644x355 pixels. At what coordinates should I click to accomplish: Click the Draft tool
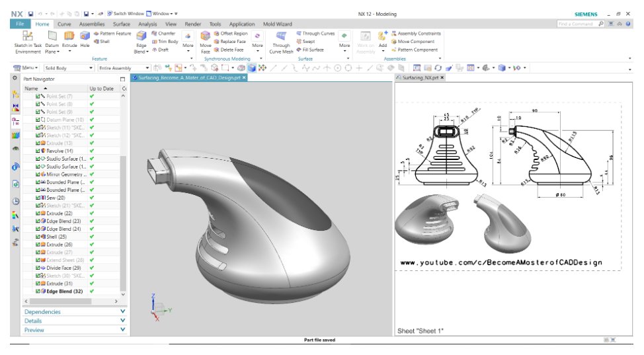point(160,50)
